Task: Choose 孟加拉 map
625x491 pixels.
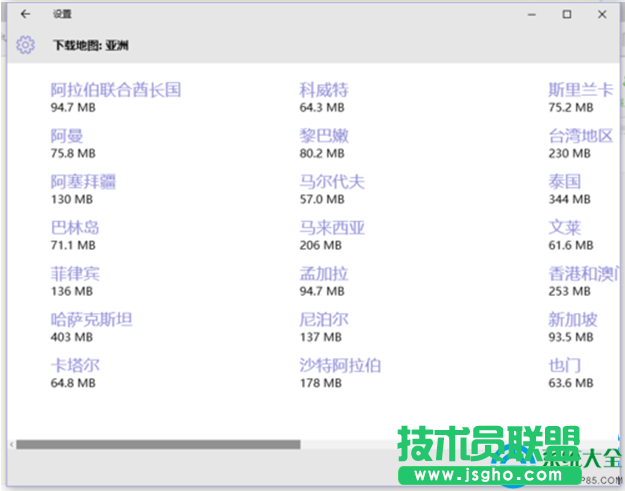Action: click(324, 273)
